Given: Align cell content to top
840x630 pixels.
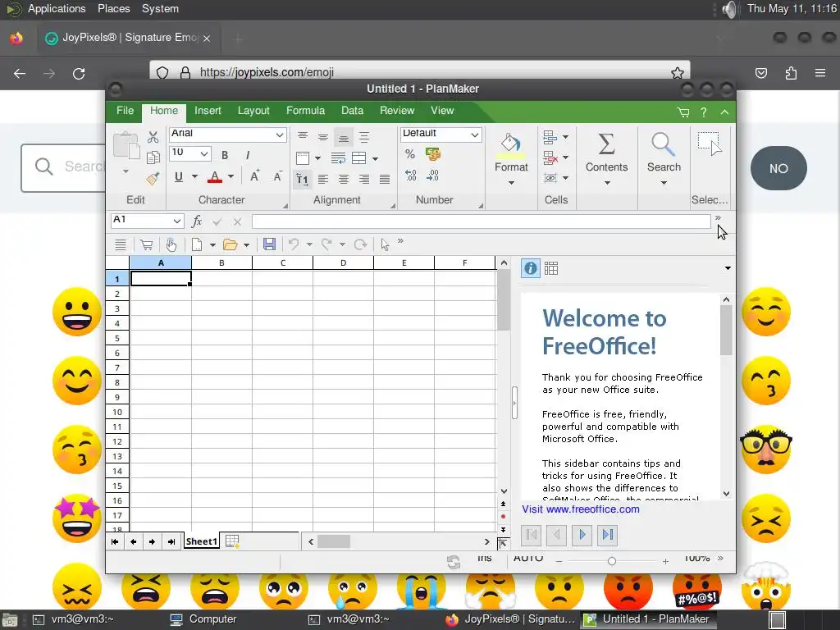Looking at the screenshot, I should point(303,137).
